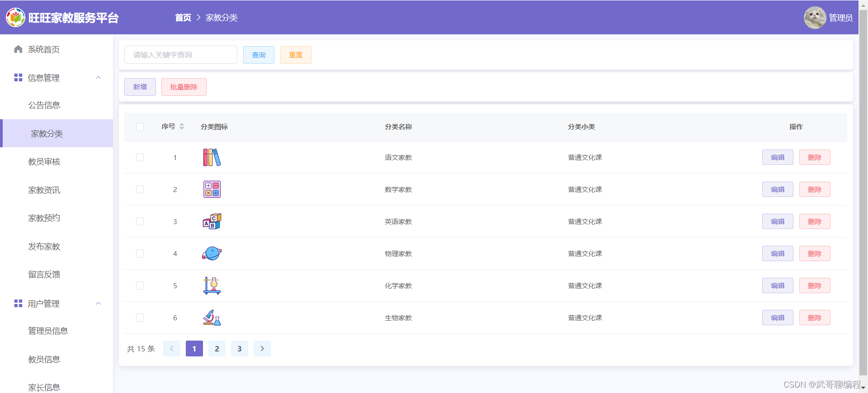Sort the table by 序号 arrows

(182, 126)
